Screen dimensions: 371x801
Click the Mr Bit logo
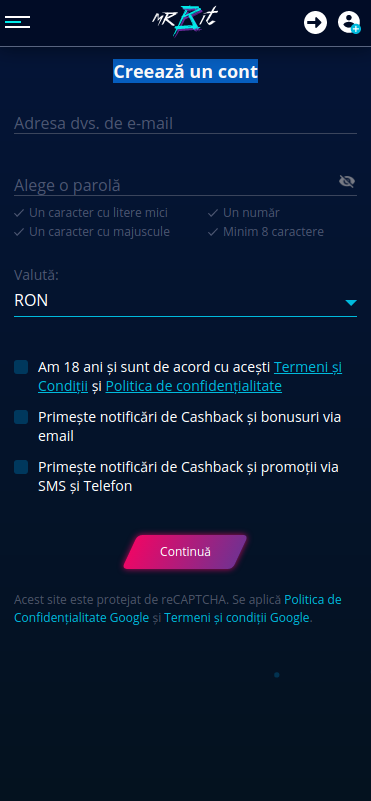click(185, 22)
